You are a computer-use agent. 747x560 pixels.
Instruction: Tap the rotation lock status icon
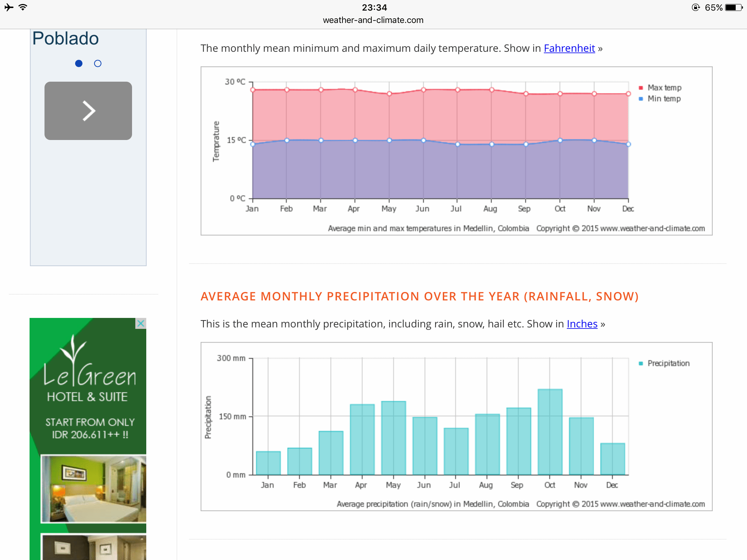click(696, 8)
